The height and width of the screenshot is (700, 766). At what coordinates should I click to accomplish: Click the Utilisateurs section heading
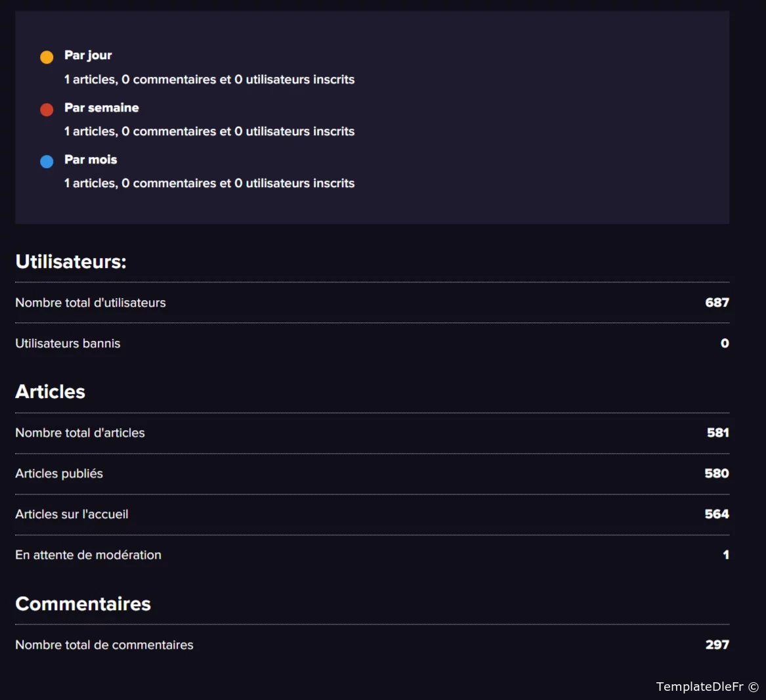click(71, 261)
